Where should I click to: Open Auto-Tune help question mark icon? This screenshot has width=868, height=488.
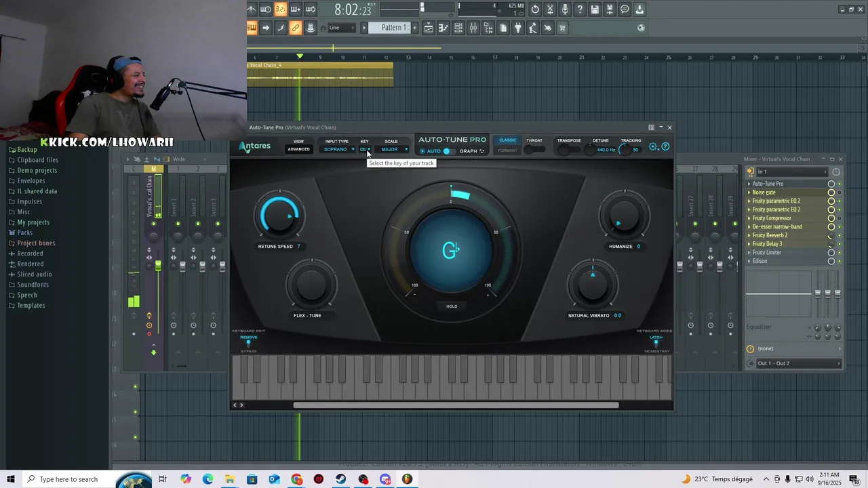click(665, 146)
